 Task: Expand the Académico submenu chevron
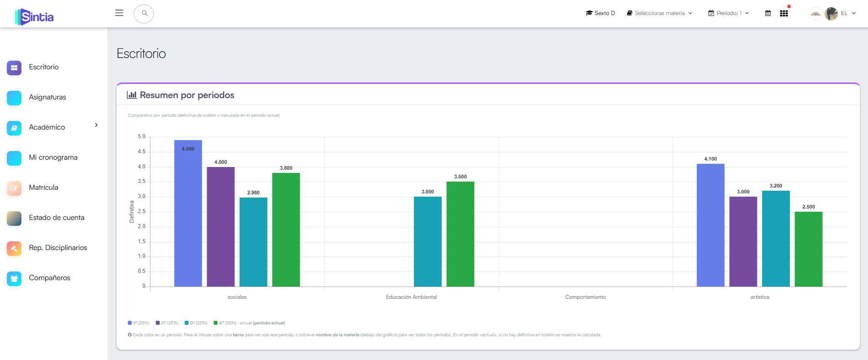(96, 125)
